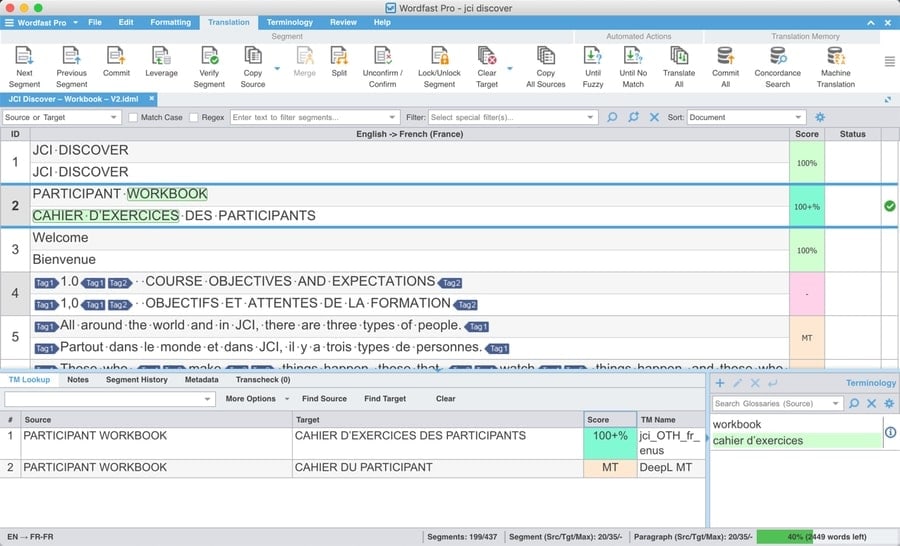Image resolution: width=900 pixels, height=546 pixels.
Task: Click the term info icon beside workbook
Action: pos(890,432)
